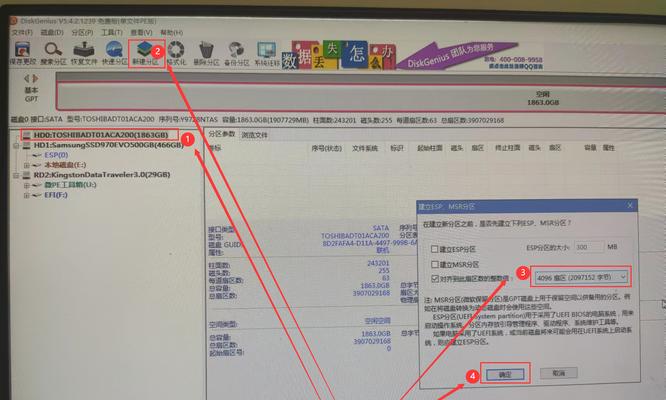Select the Format (格式化) toolbar icon

tap(176, 54)
